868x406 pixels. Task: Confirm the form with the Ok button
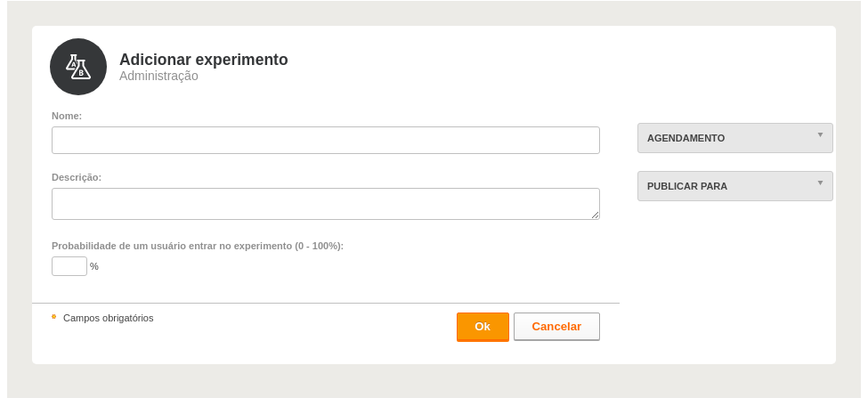pyautogui.click(x=483, y=327)
